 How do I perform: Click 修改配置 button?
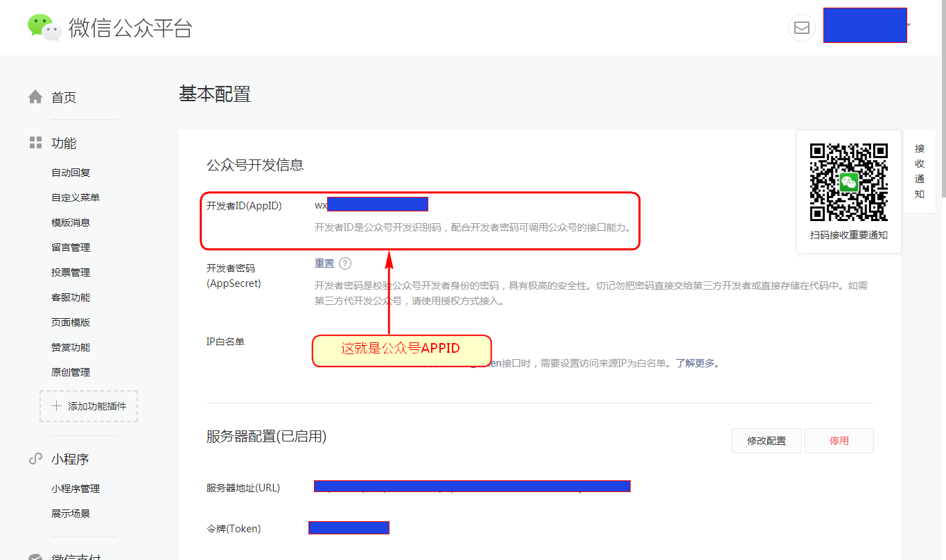[767, 441]
